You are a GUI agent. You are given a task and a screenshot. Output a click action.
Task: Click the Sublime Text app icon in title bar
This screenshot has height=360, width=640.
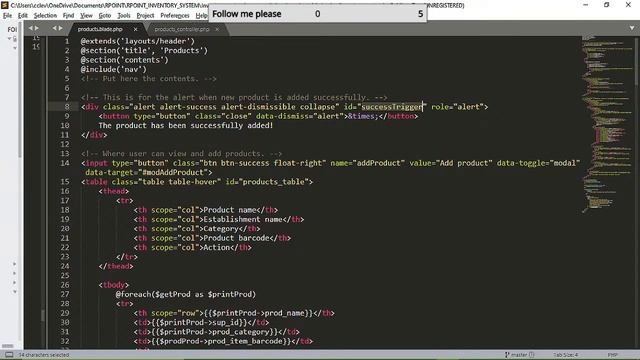coord(5,5)
